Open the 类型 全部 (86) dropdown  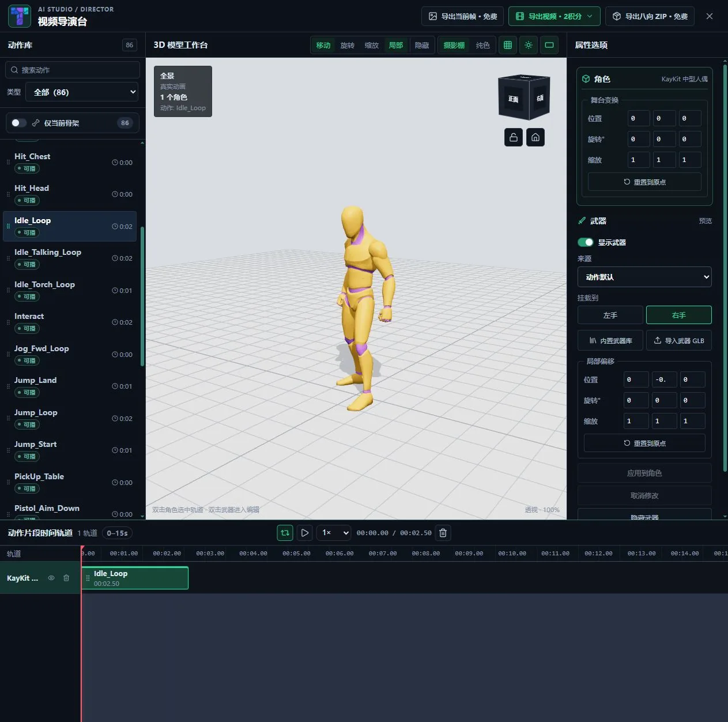(82, 92)
